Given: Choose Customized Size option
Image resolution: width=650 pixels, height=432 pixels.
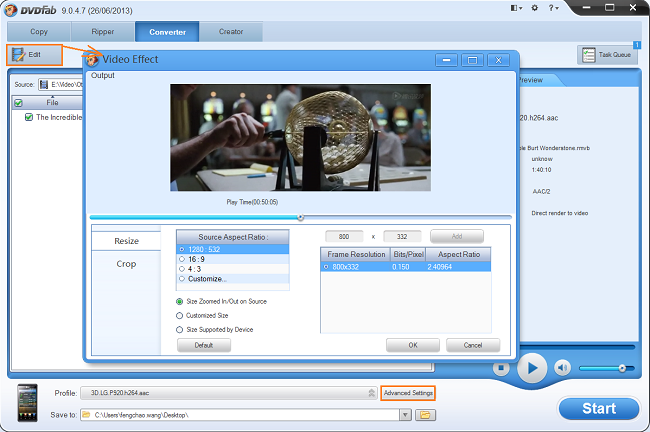Looking at the screenshot, I should click(202, 316).
